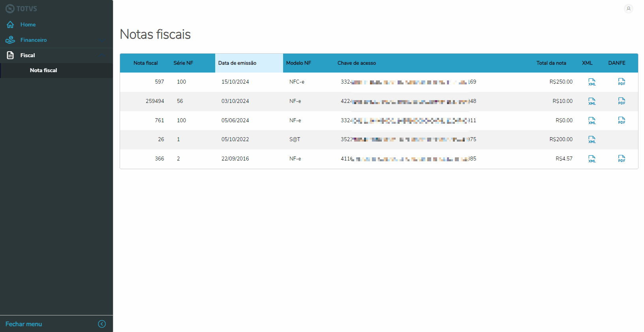Collapse sidebar using the Fechar menu arrow icon
The width and height of the screenshot is (644, 332).
coord(102,324)
